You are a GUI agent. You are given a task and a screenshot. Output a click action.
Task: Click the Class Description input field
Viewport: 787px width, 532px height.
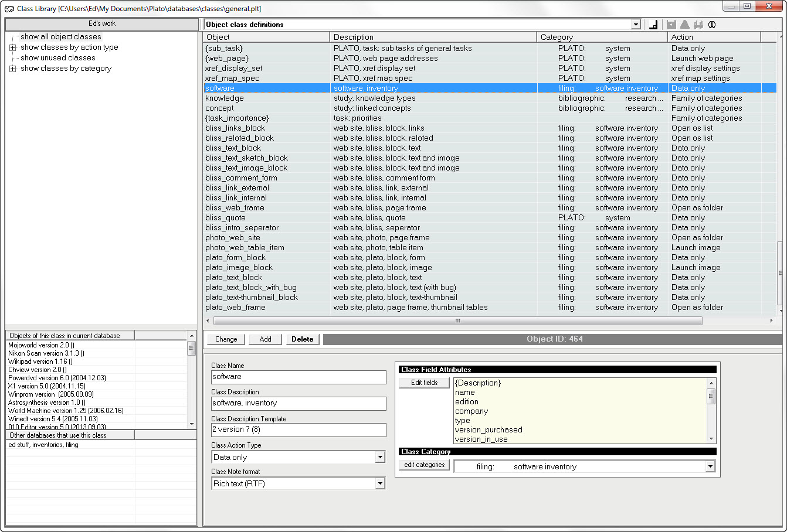coord(298,403)
